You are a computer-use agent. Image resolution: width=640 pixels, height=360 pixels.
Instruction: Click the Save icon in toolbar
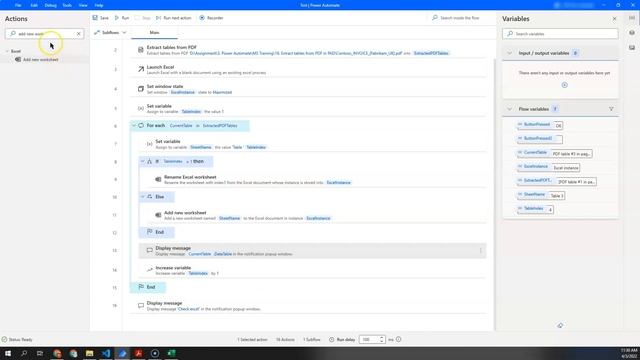click(x=95, y=18)
